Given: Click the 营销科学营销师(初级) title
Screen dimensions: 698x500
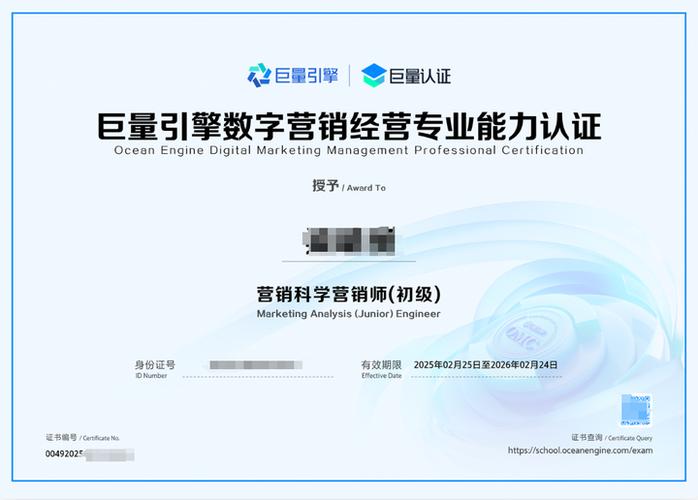Looking at the screenshot, I should click(x=349, y=294).
